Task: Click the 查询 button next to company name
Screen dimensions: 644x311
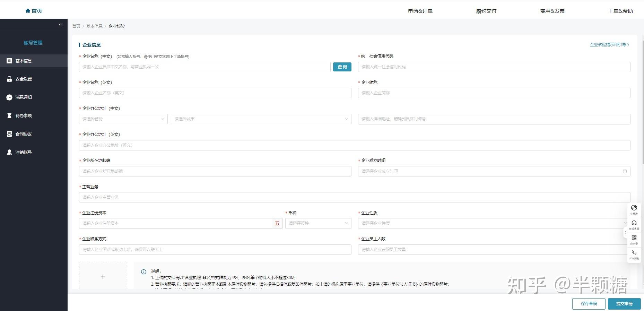Action: [x=342, y=67]
